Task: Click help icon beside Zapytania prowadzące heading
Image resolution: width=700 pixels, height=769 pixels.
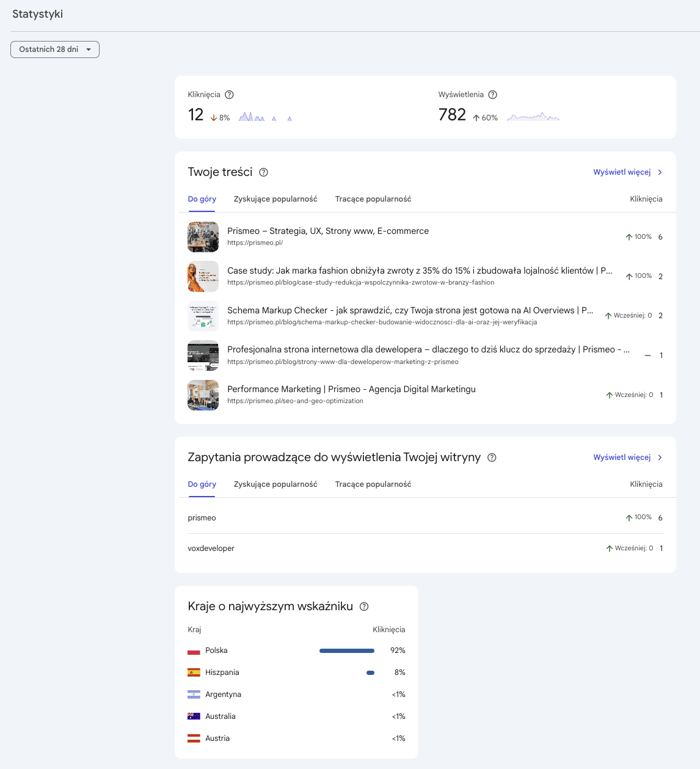Action: (x=492, y=457)
